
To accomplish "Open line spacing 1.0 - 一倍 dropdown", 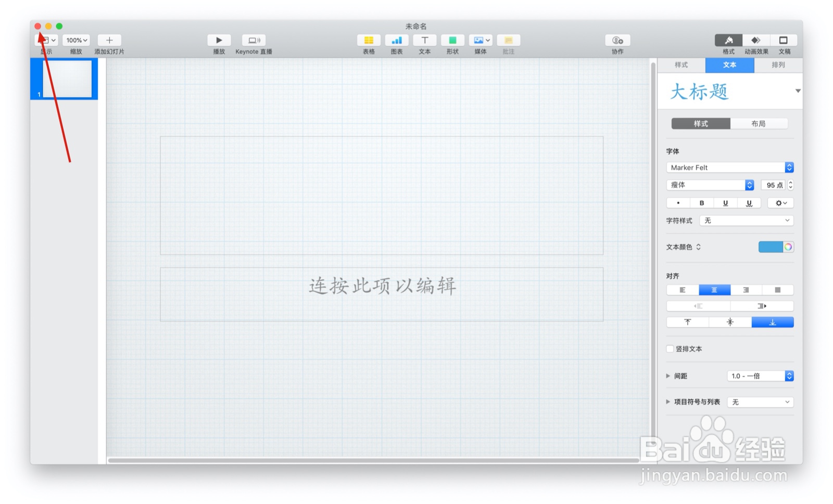I will tap(760, 376).
